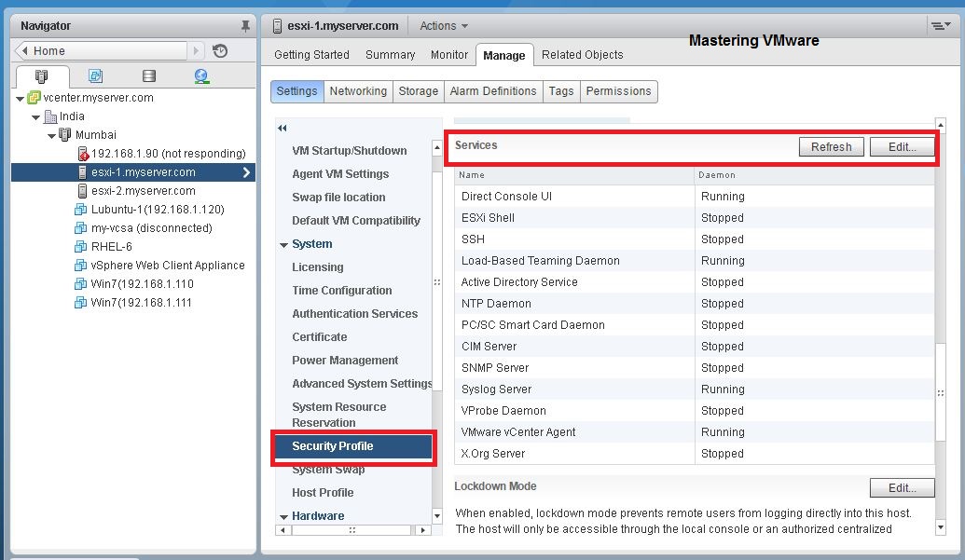965x560 pixels.
Task: Switch to the Monitor tab
Action: [449, 55]
